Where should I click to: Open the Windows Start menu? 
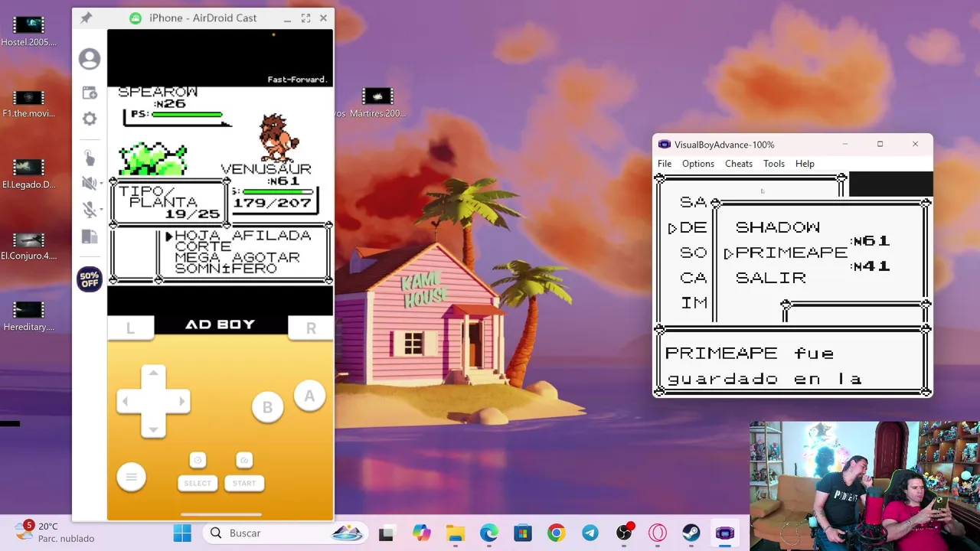coord(182,533)
